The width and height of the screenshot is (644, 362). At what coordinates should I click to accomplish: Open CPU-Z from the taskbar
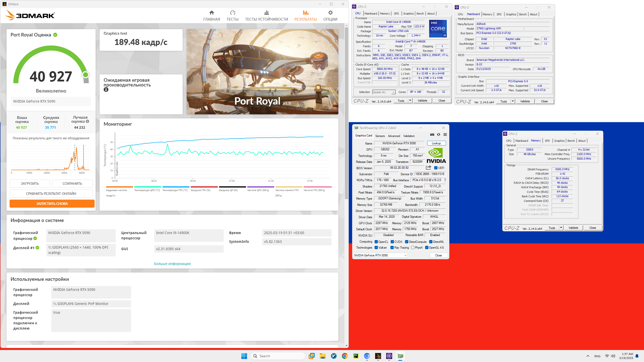click(389, 356)
